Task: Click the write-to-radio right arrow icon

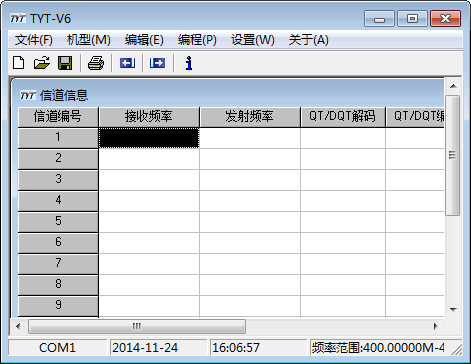Action: pos(157,63)
